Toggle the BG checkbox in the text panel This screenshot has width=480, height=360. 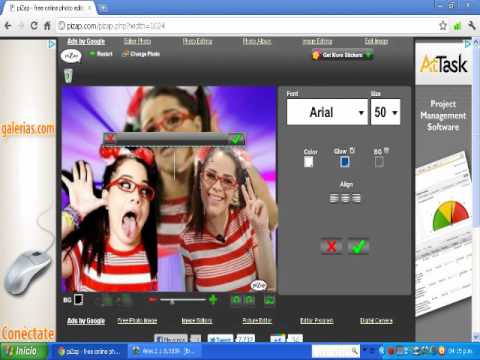[386, 151]
